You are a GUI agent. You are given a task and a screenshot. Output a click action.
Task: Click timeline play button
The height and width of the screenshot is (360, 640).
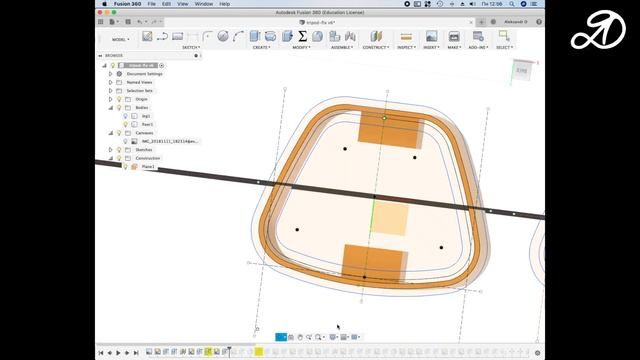coord(118,353)
